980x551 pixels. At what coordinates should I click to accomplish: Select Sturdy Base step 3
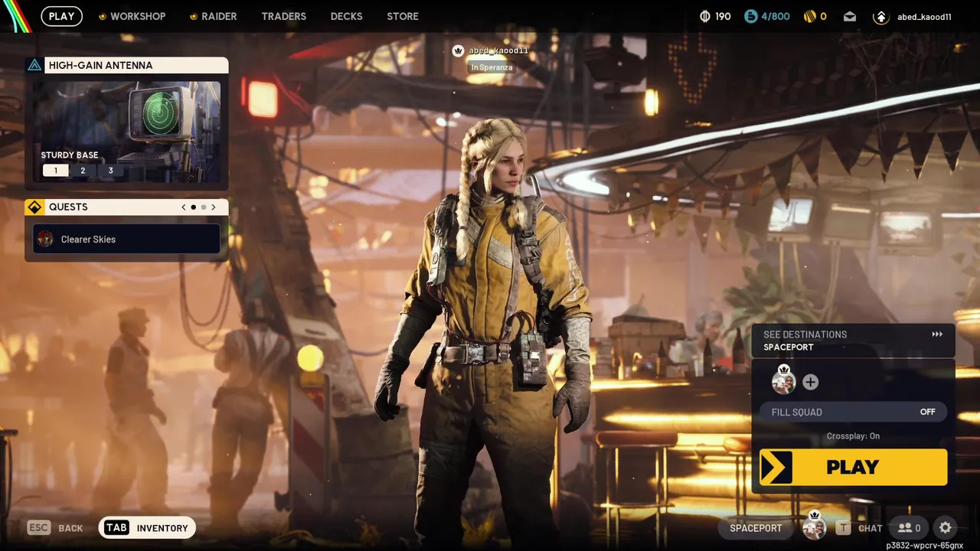[110, 171]
